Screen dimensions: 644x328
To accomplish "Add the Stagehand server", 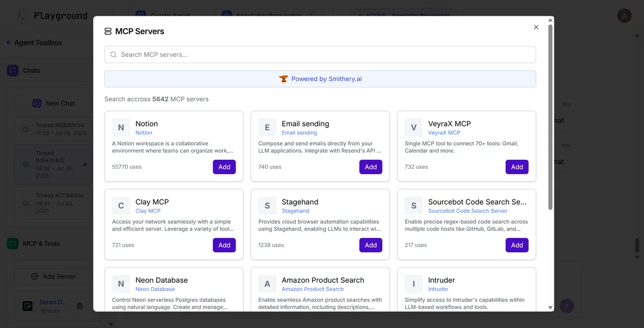I will coord(371,245).
